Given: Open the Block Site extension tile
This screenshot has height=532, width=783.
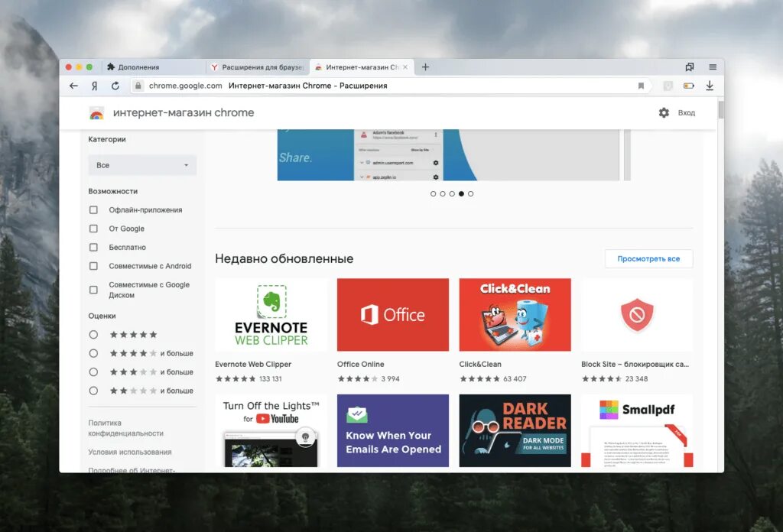Looking at the screenshot, I should click(637, 315).
